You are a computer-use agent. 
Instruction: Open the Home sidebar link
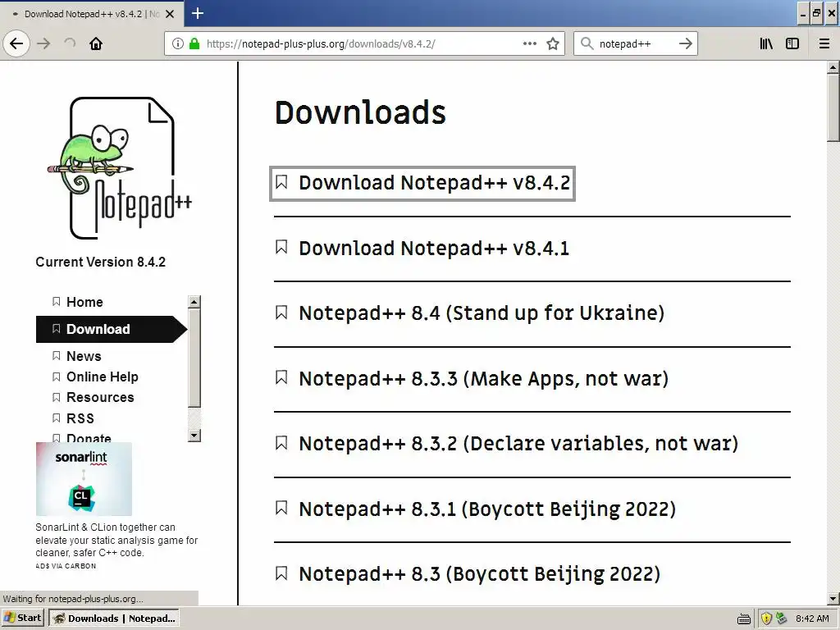tap(84, 302)
